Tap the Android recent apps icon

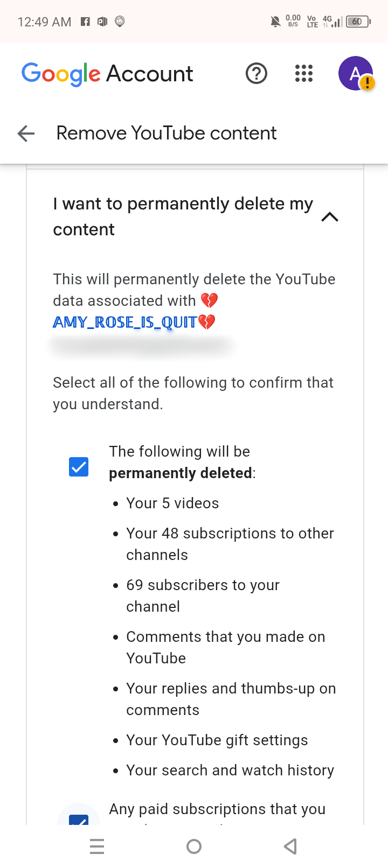coord(97,846)
